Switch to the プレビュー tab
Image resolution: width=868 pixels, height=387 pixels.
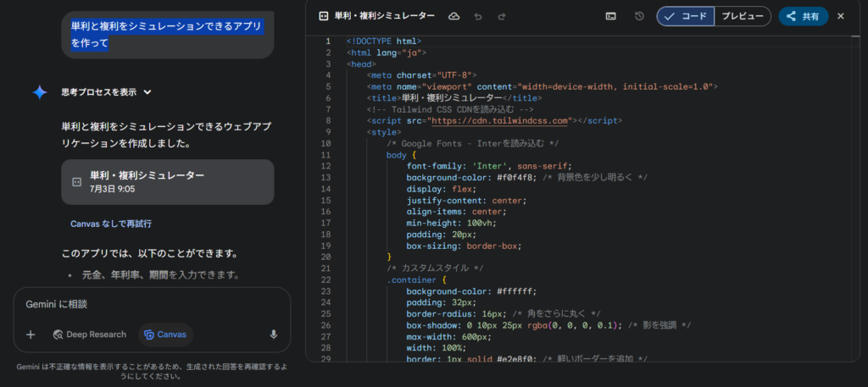[x=743, y=16]
